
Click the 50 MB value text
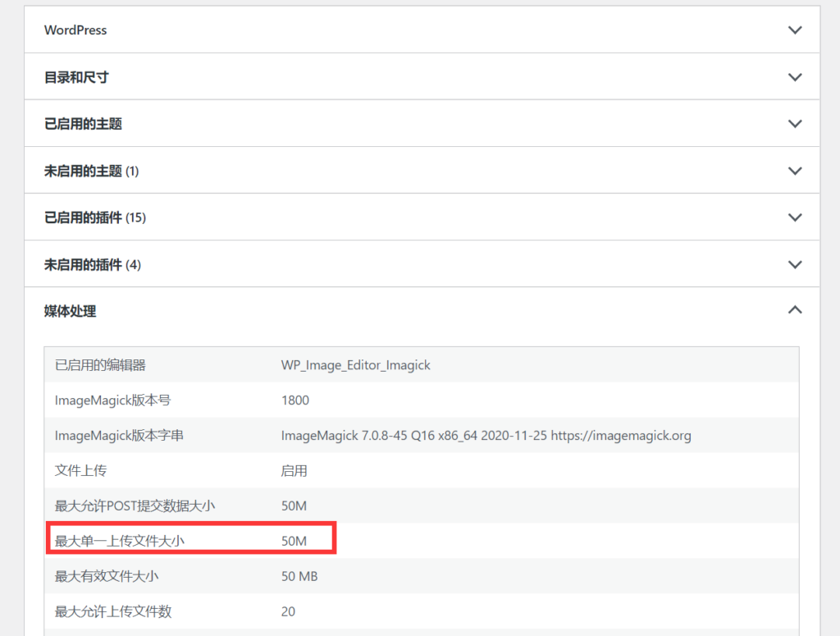coord(299,577)
